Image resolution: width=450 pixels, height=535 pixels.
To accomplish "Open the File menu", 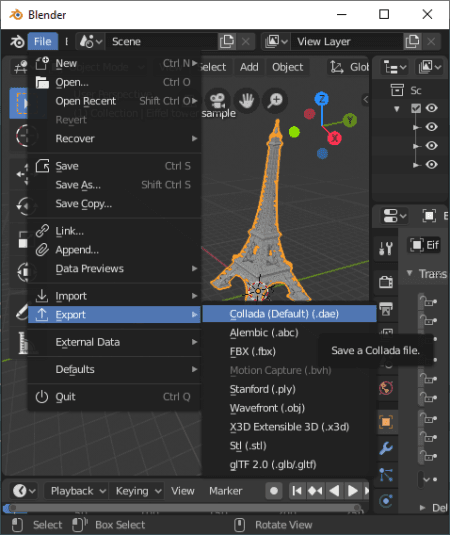I will point(43,42).
